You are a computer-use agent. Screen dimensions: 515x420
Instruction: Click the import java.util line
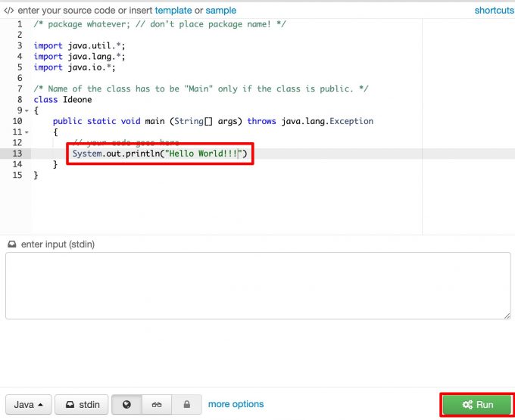(71, 45)
